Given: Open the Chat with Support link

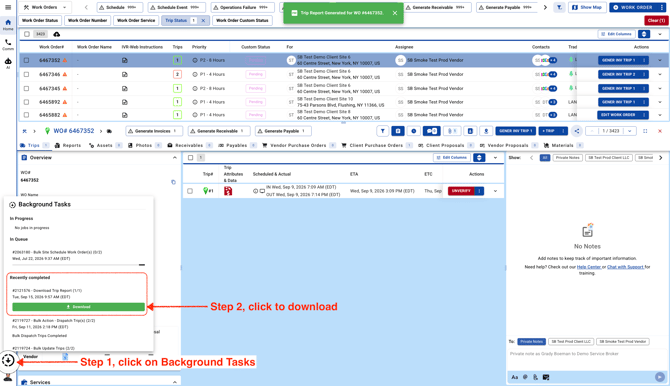Looking at the screenshot, I should [625, 267].
